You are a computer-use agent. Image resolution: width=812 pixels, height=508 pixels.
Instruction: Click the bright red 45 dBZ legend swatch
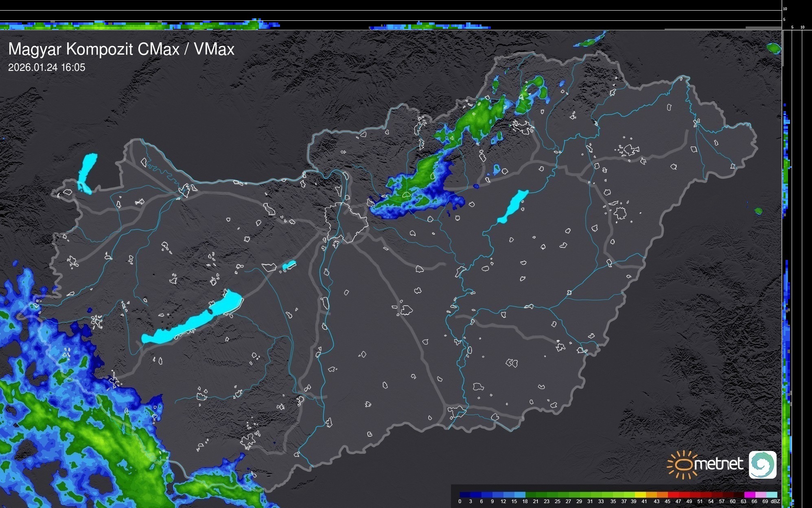[x=672, y=495]
